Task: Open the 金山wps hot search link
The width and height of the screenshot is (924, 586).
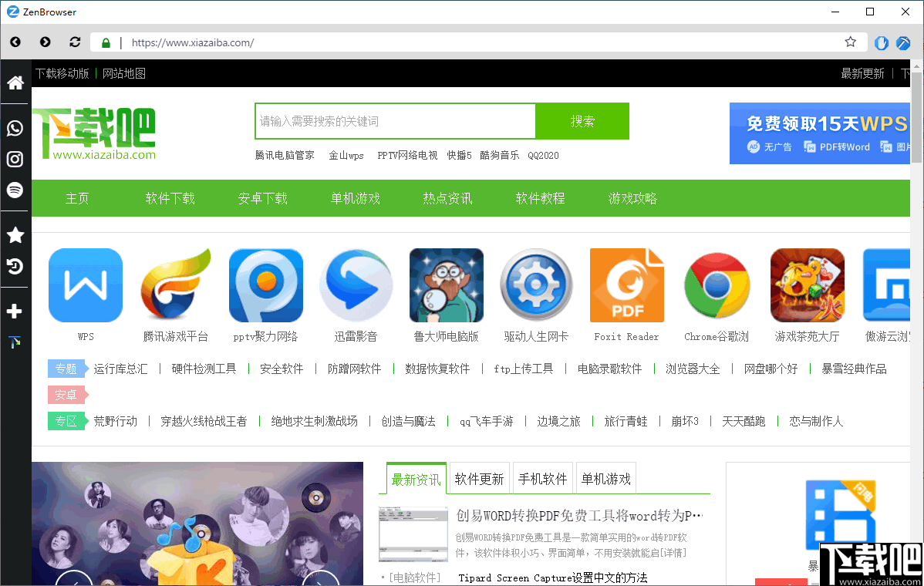Action: (x=346, y=155)
